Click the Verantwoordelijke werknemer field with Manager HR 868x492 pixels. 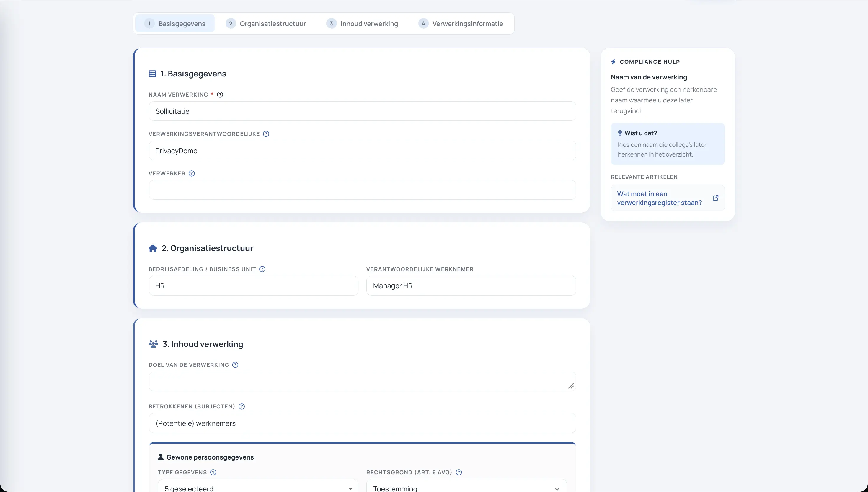(x=471, y=286)
